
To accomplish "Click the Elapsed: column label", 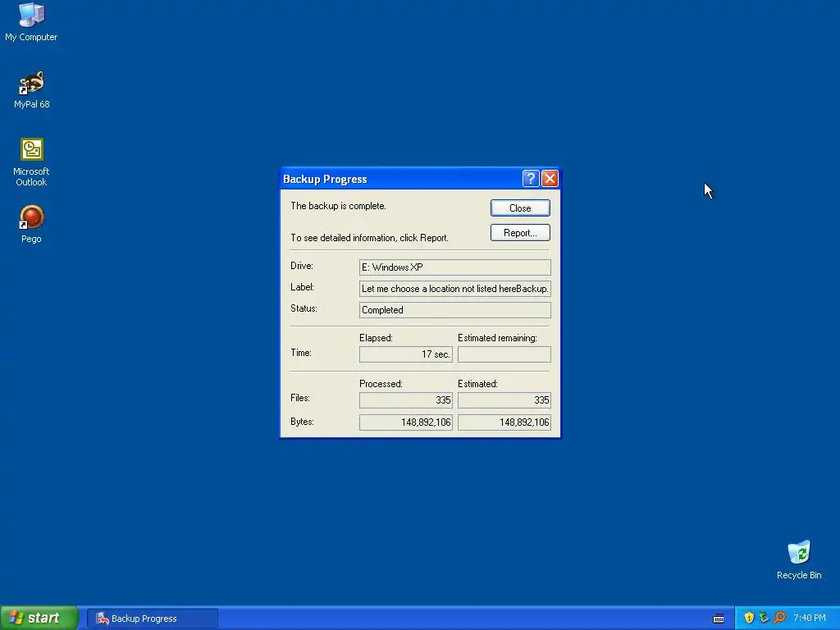I will point(376,338).
